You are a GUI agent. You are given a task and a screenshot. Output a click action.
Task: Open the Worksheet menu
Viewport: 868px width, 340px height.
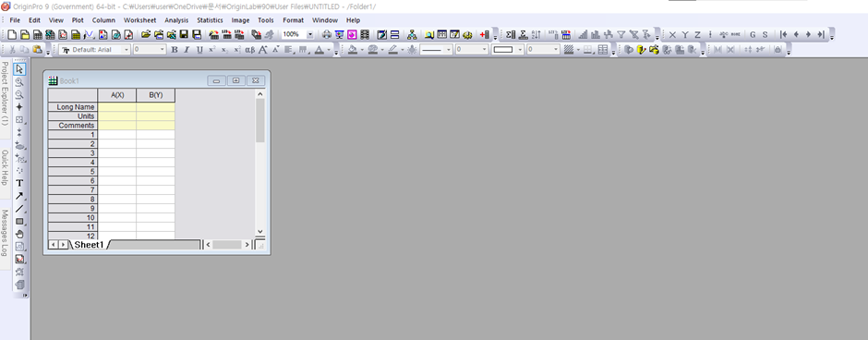pyautogui.click(x=139, y=20)
